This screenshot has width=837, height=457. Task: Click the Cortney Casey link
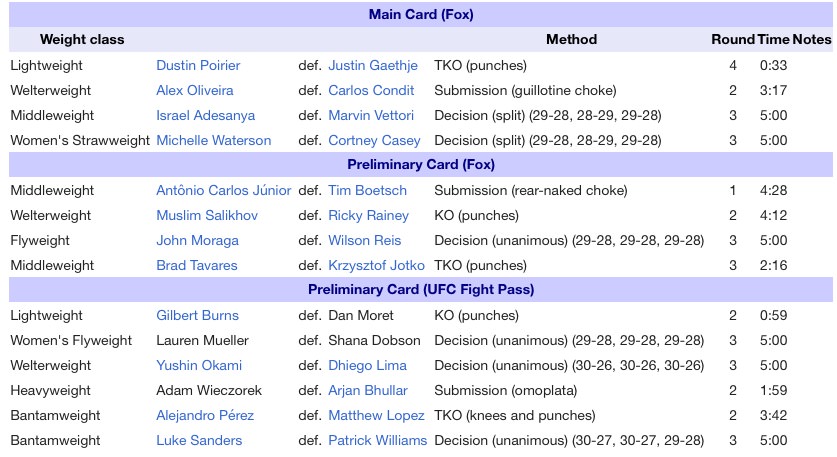click(374, 140)
